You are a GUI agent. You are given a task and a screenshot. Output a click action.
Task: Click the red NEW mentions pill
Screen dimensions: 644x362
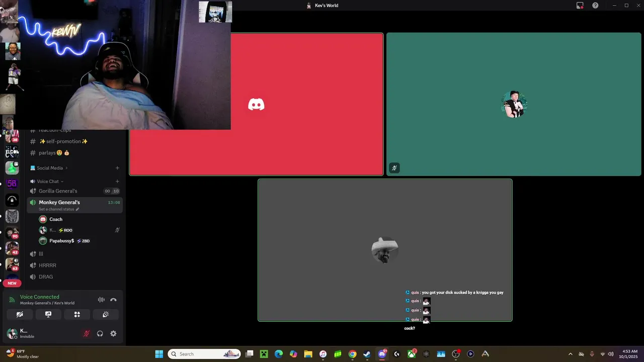coord(12,283)
